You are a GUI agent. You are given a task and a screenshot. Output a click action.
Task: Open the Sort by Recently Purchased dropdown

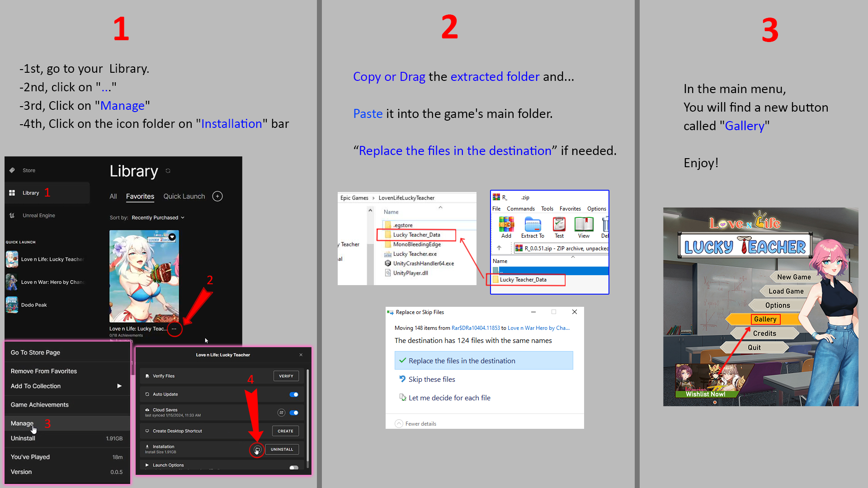pos(158,218)
